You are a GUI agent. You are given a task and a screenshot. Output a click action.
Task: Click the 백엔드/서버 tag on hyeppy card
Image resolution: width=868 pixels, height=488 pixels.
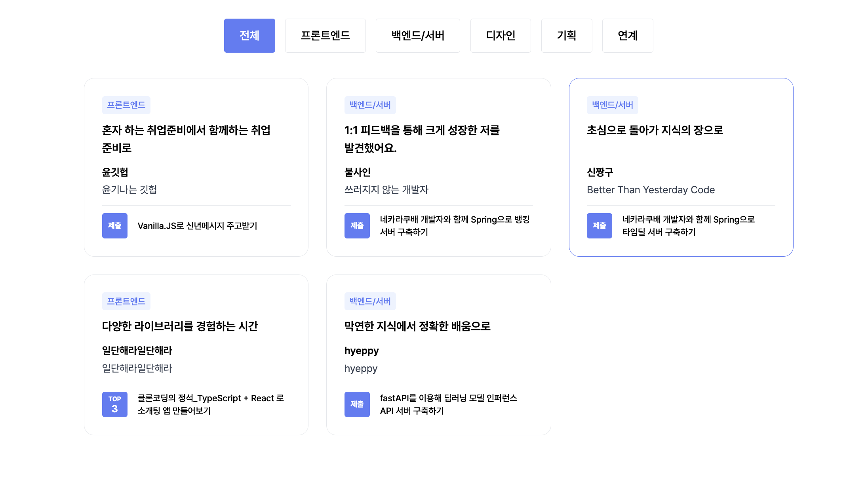click(x=370, y=301)
